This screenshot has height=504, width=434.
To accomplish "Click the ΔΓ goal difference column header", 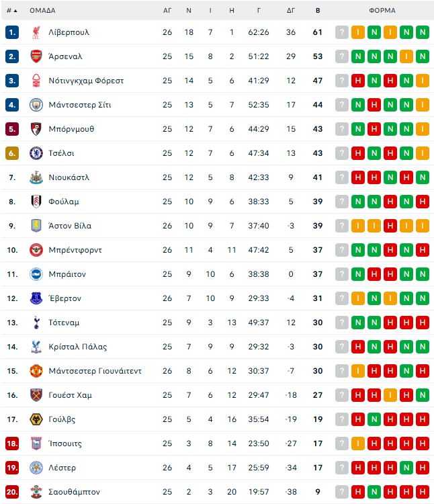I will click(290, 11).
